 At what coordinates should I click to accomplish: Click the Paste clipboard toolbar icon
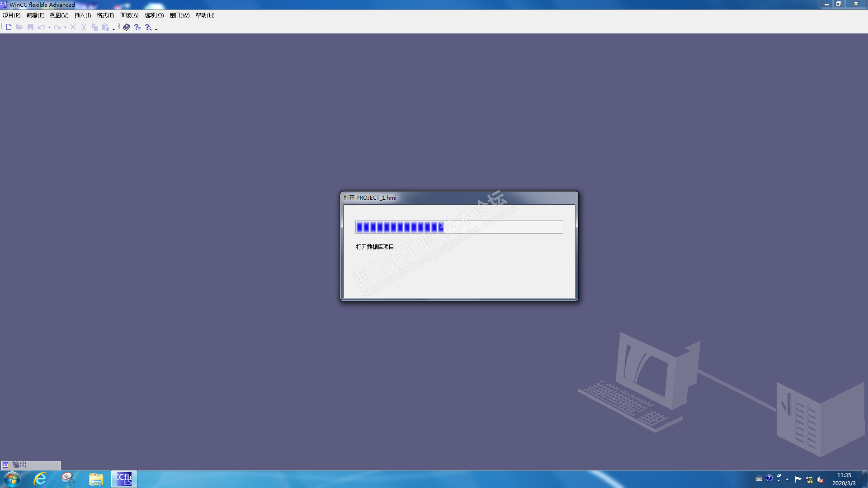click(105, 27)
